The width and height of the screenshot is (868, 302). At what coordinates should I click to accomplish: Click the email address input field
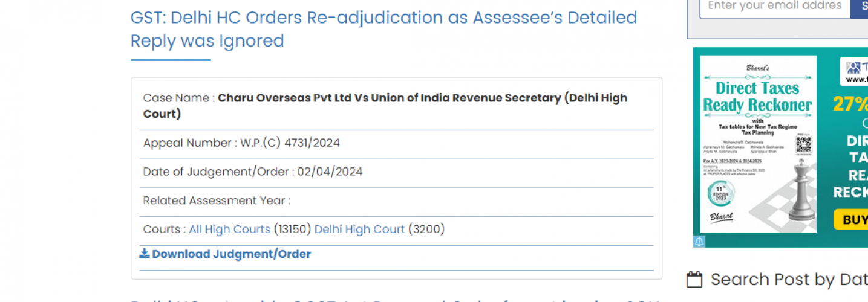tap(774, 7)
